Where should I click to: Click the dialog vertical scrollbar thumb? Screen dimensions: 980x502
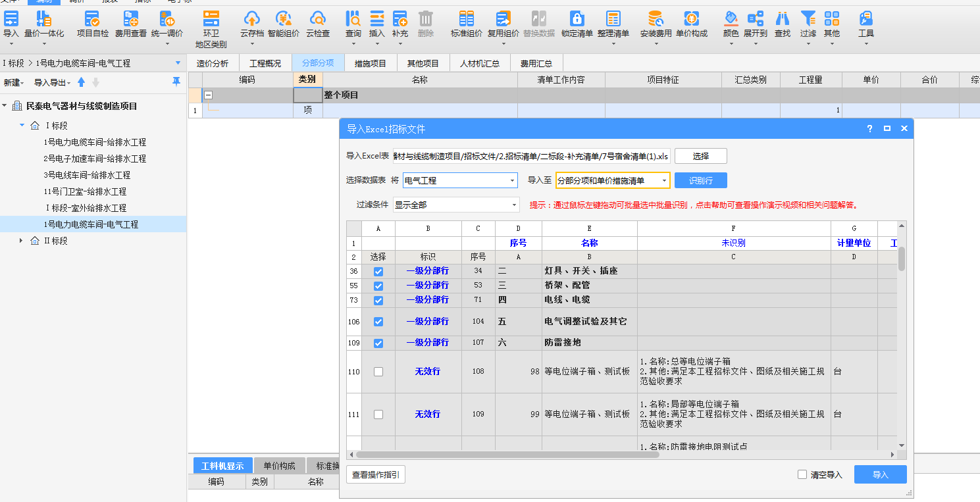[x=902, y=259]
